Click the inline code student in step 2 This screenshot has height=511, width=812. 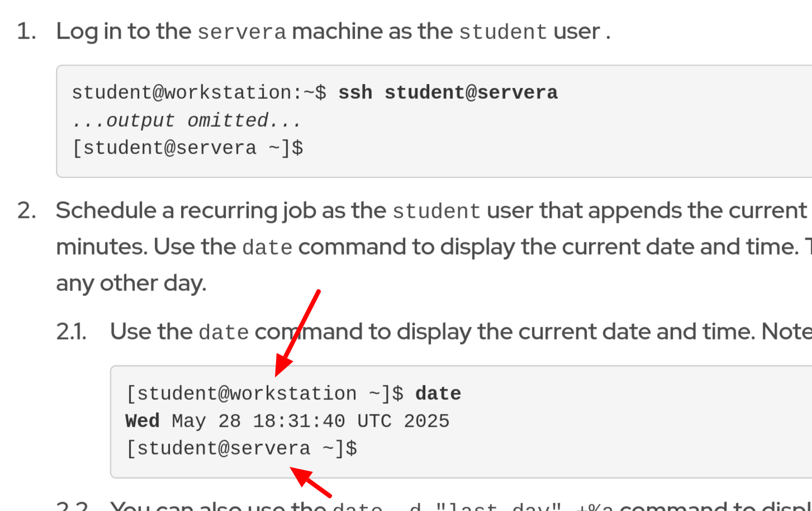(436, 212)
